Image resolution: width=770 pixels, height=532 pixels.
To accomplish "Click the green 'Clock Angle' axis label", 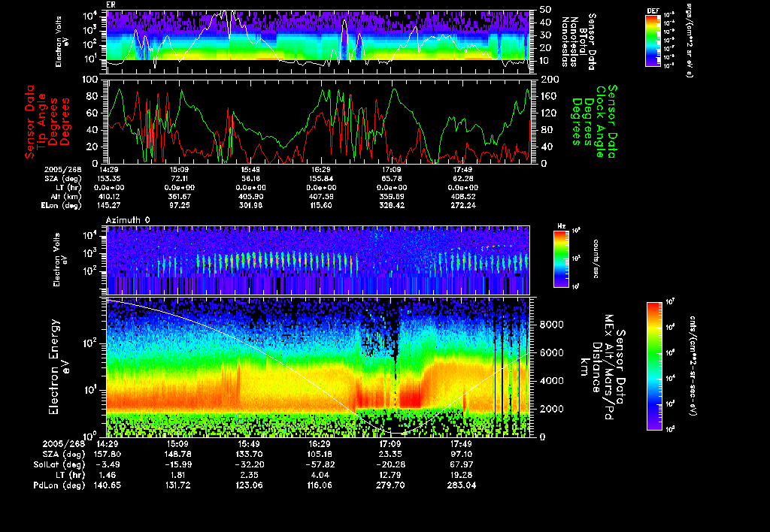I will pyautogui.click(x=600, y=121).
